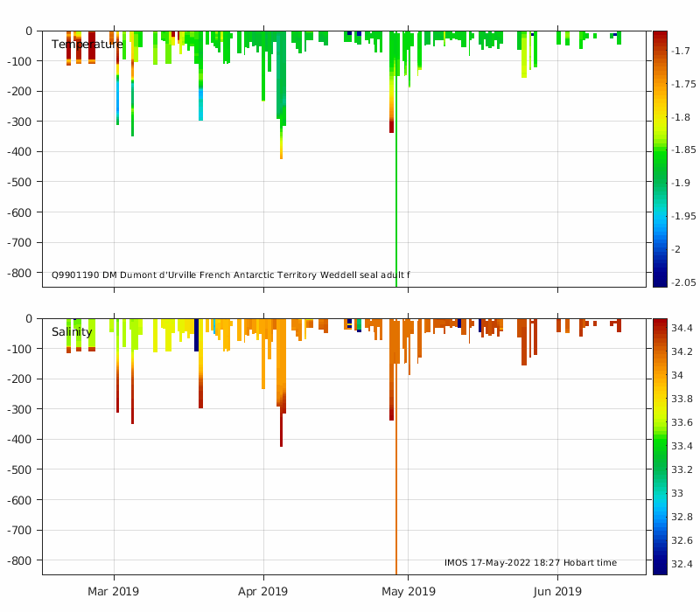Click the salinity colorbar
Viewport: 700px width, 612px height.
(x=660, y=447)
